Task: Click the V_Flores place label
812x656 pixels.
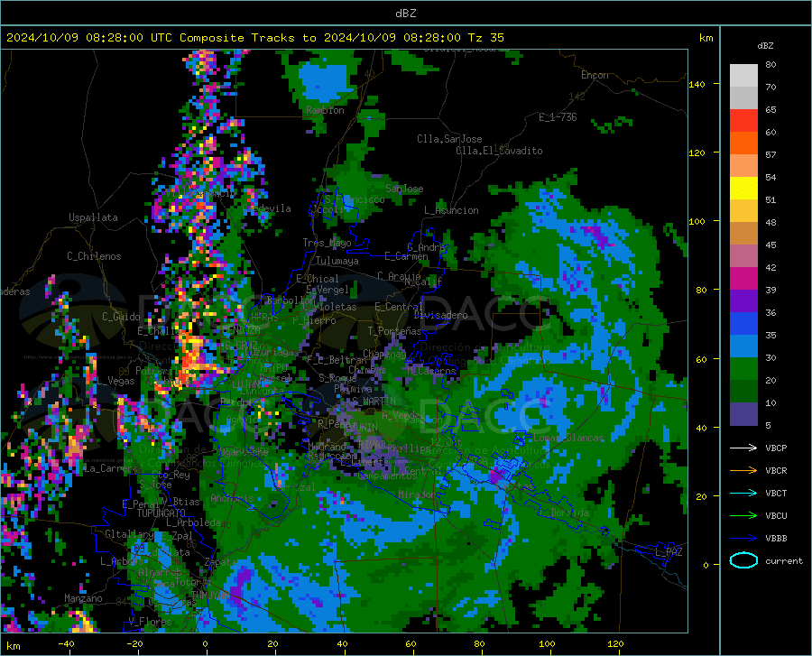Action: click(150, 622)
